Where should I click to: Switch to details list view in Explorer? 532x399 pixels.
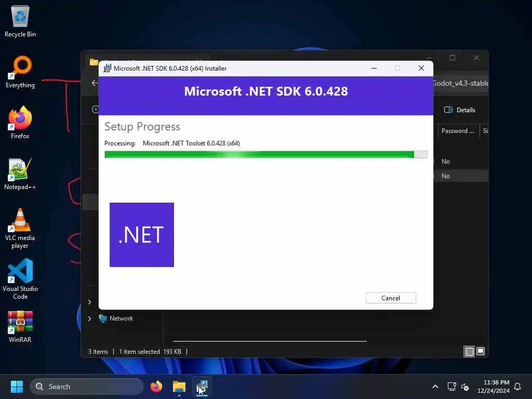click(470, 352)
